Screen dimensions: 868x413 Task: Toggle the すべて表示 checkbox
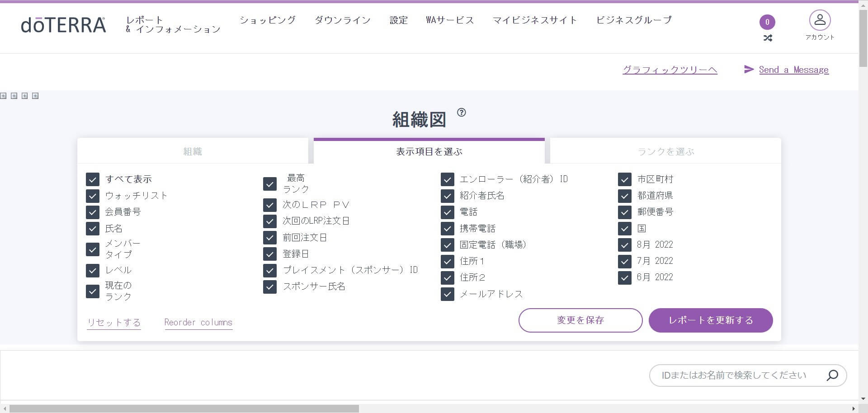[x=93, y=179]
